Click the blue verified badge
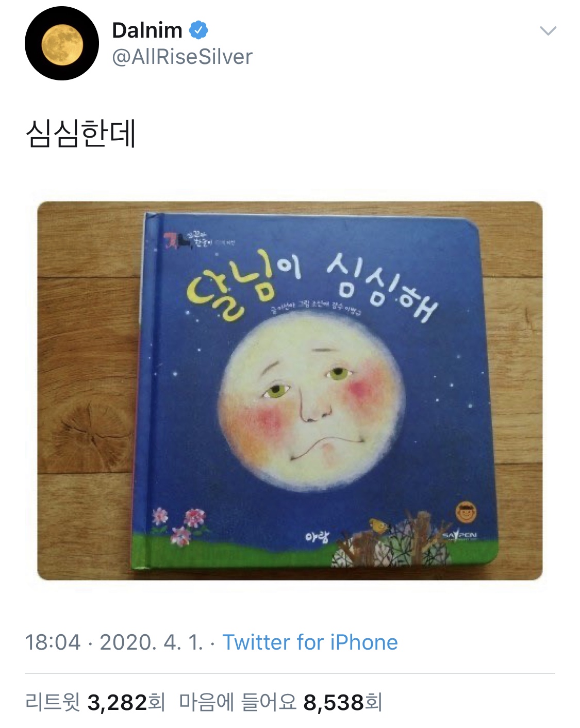The image size is (580, 728). (x=198, y=30)
